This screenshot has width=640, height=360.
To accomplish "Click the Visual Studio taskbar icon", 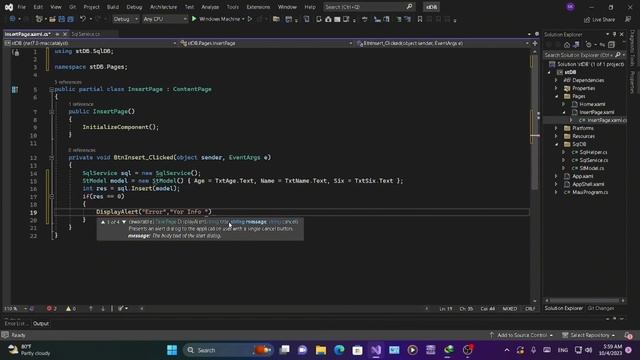I will [x=376, y=350].
